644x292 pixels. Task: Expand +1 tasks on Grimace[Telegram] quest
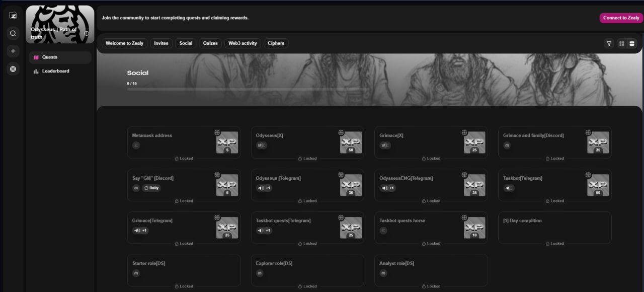(144, 231)
